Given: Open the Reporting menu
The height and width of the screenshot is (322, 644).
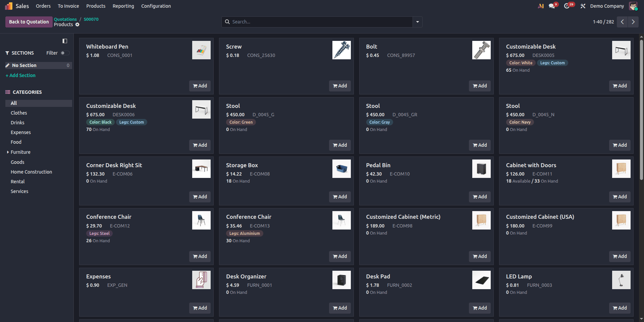Looking at the screenshot, I should tap(123, 6).
